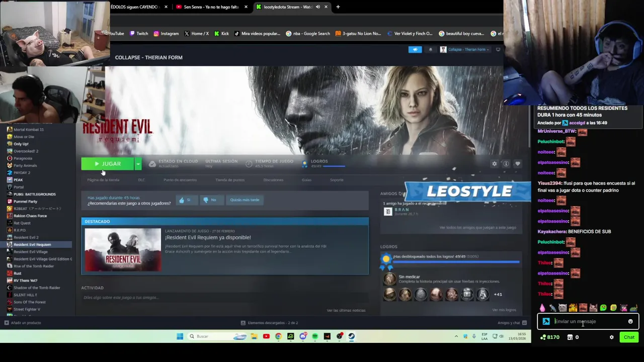Open the Twitch bookmark
Screen dimensions: 644x362
click(x=139, y=34)
